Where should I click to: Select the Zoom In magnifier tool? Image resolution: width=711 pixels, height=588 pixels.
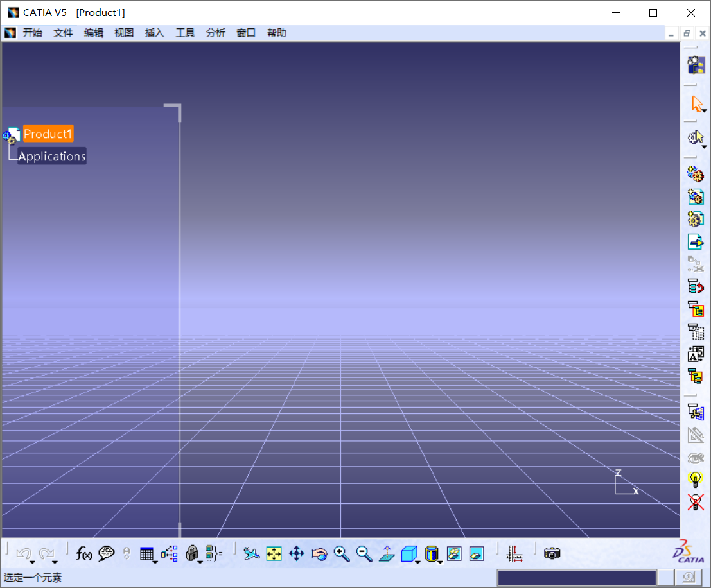(x=342, y=553)
